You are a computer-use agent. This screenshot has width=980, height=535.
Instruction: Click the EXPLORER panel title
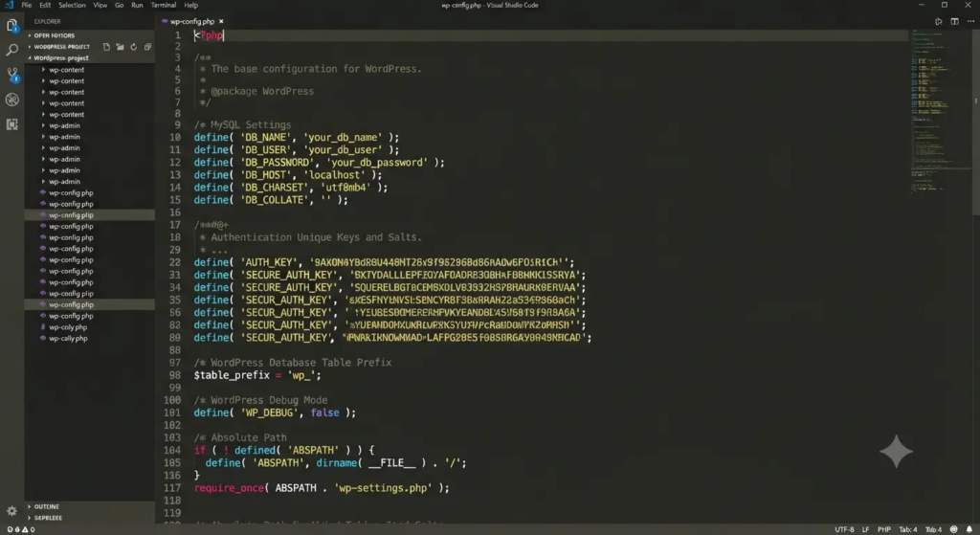coord(48,21)
